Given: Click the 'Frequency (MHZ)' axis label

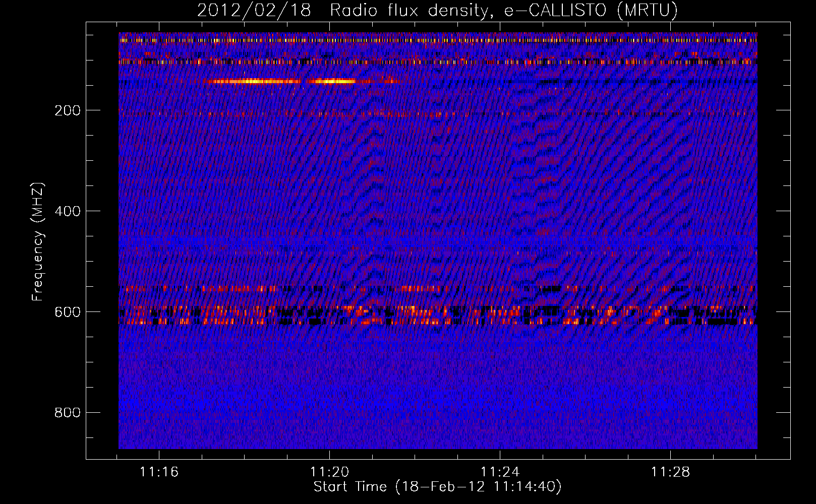Looking at the screenshot, I should click(x=38, y=242).
